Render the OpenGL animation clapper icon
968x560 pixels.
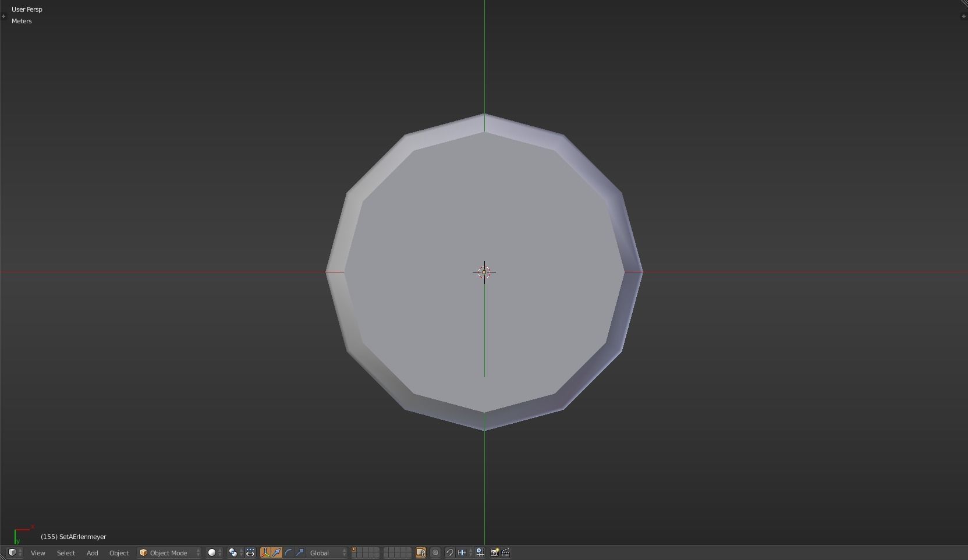(506, 552)
